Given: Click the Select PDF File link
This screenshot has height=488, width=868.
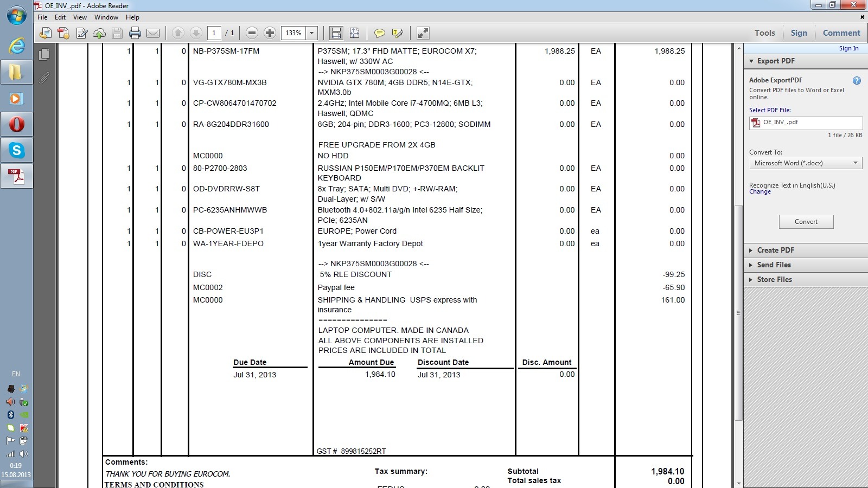Looking at the screenshot, I should [x=770, y=110].
